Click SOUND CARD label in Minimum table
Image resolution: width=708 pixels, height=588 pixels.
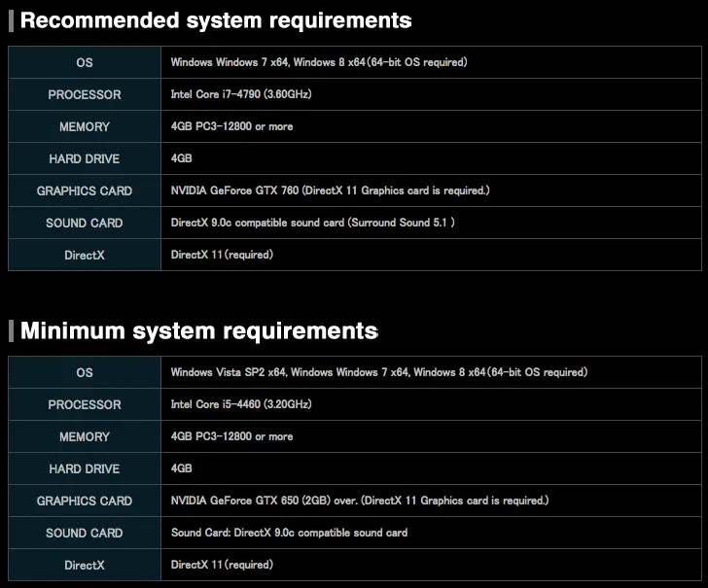point(85,533)
